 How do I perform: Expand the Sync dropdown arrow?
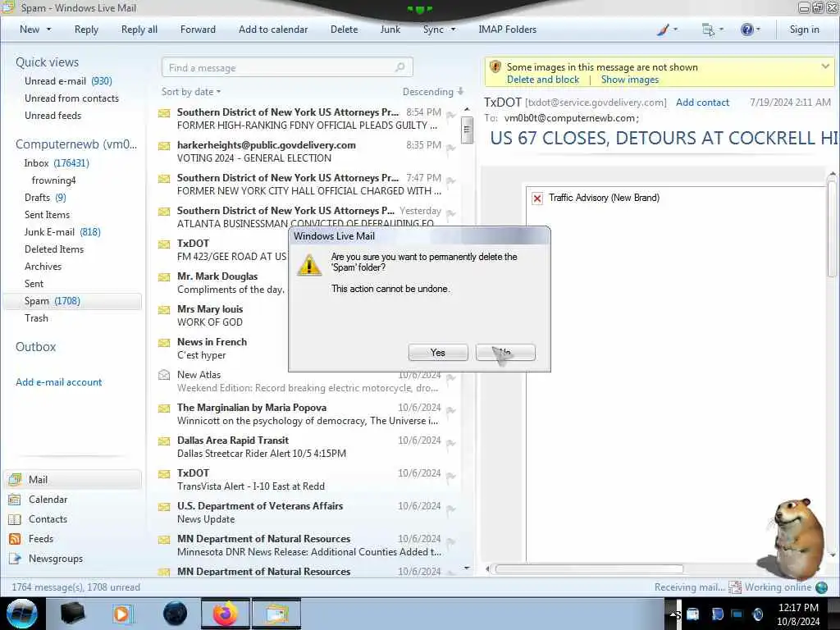453,30
